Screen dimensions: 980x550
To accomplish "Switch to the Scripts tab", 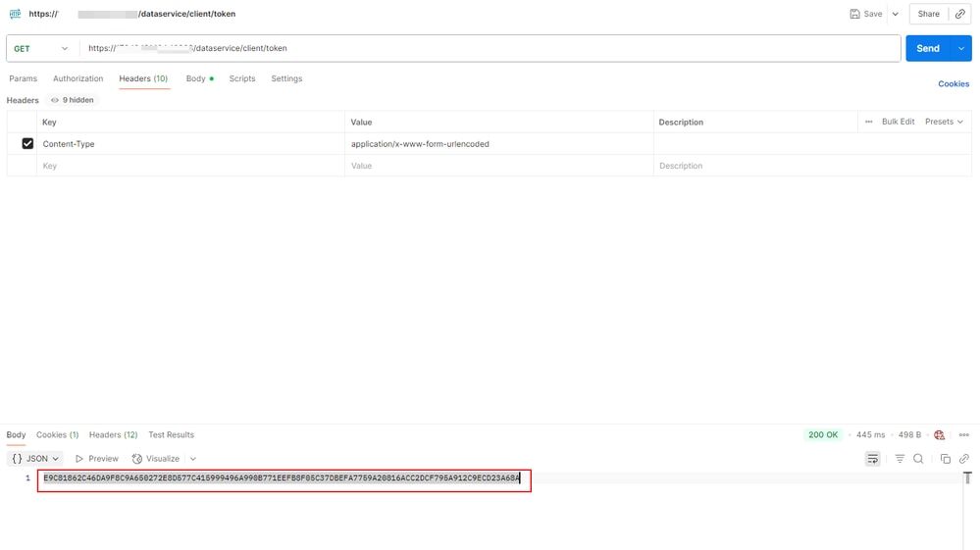I will 242,78.
